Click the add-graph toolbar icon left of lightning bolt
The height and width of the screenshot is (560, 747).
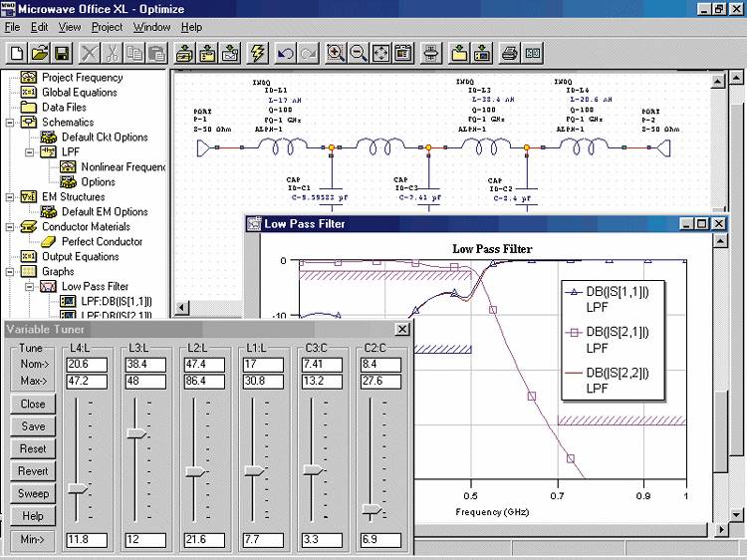point(230,53)
